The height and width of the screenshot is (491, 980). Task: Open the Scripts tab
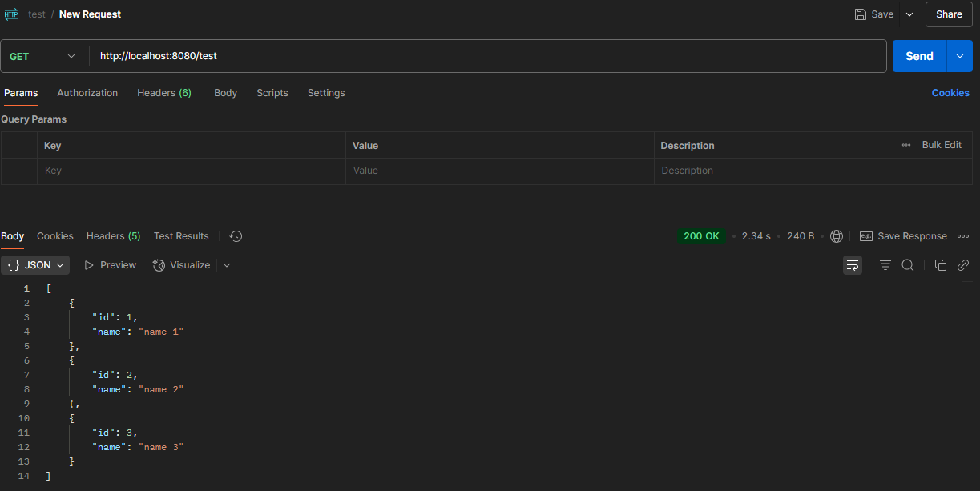272,93
